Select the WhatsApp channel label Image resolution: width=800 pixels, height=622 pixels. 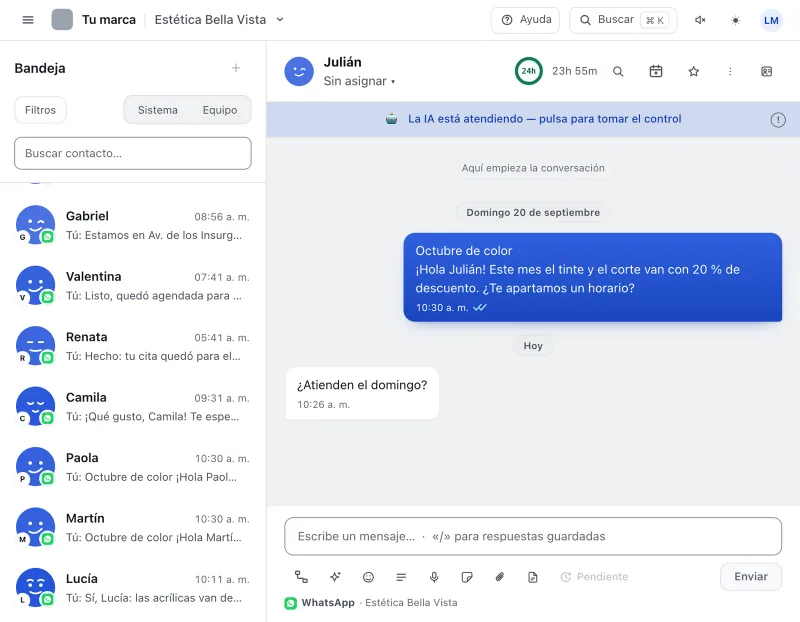(x=328, y=603)
